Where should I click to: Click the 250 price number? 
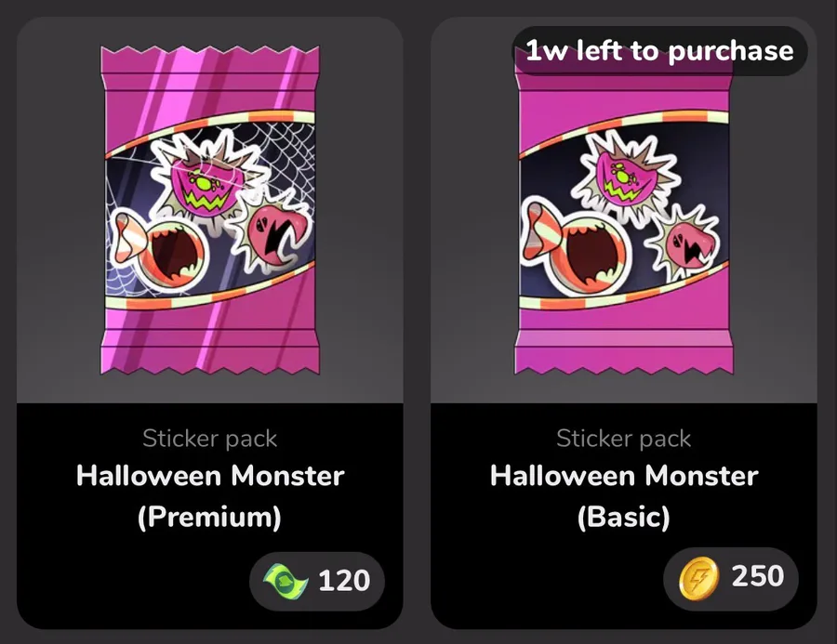pyautogui.click(x=757, y=577)
